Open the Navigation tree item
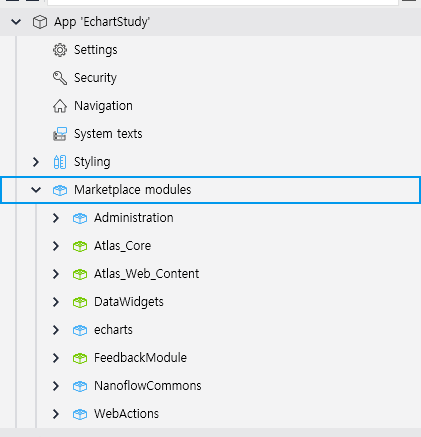The width and height of the screenshot is (421, 437). pyautogui.click(x=103, y=106)
